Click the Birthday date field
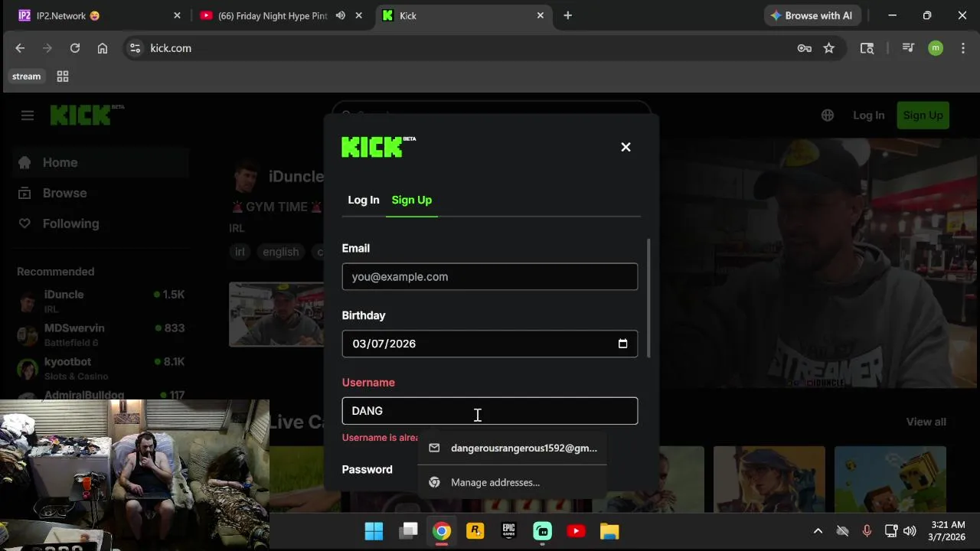The height and width of the screenshot is (551, 980). 490,344
